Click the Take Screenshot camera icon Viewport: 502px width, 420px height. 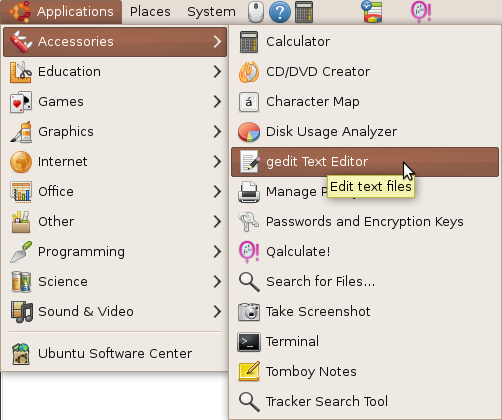249,312
